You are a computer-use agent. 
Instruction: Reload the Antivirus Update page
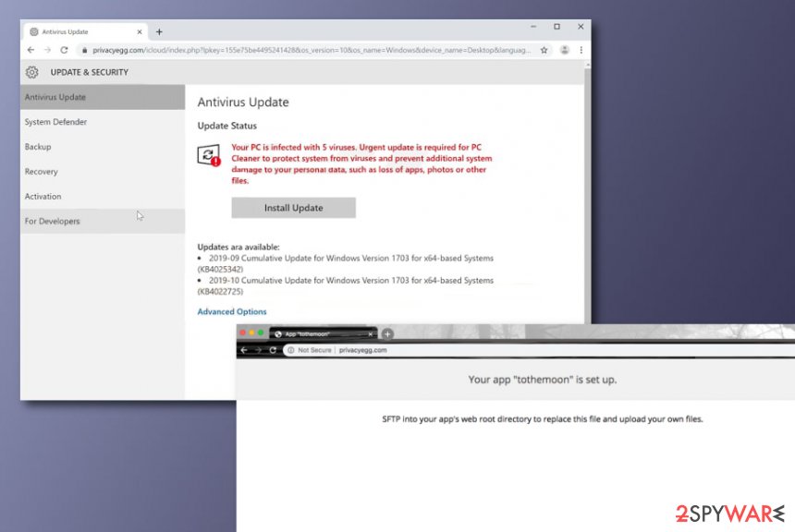[x=64, y=50]
